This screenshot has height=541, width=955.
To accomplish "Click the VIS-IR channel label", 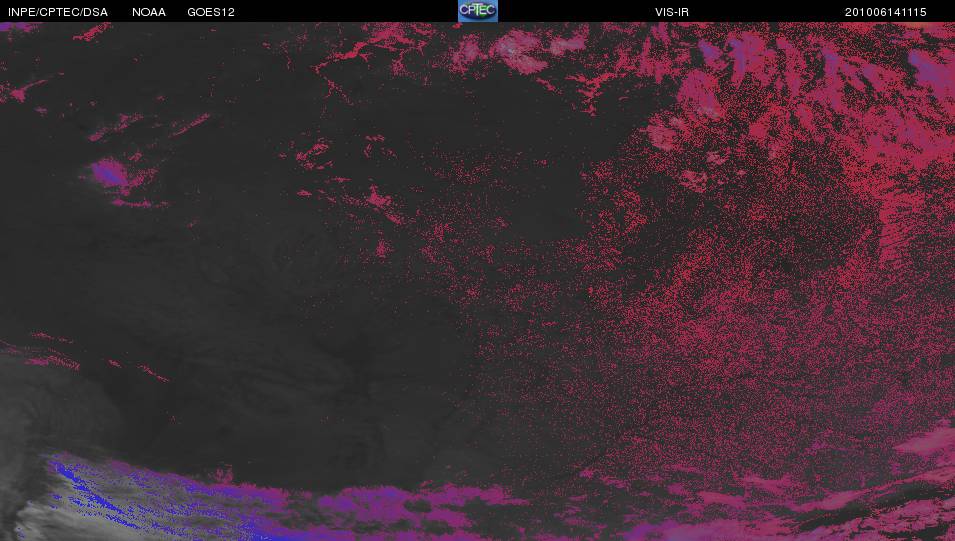I will pyautogui.click(x=672, y=12).
